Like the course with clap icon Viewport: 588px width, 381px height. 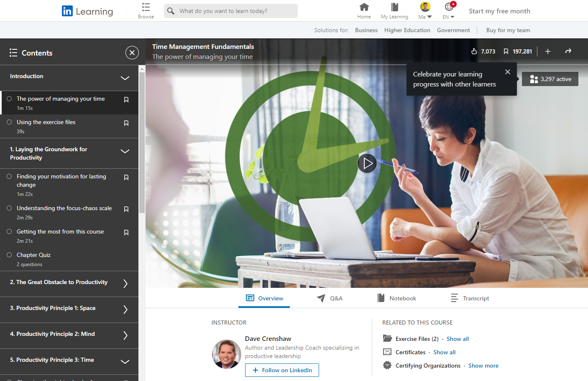474,51
